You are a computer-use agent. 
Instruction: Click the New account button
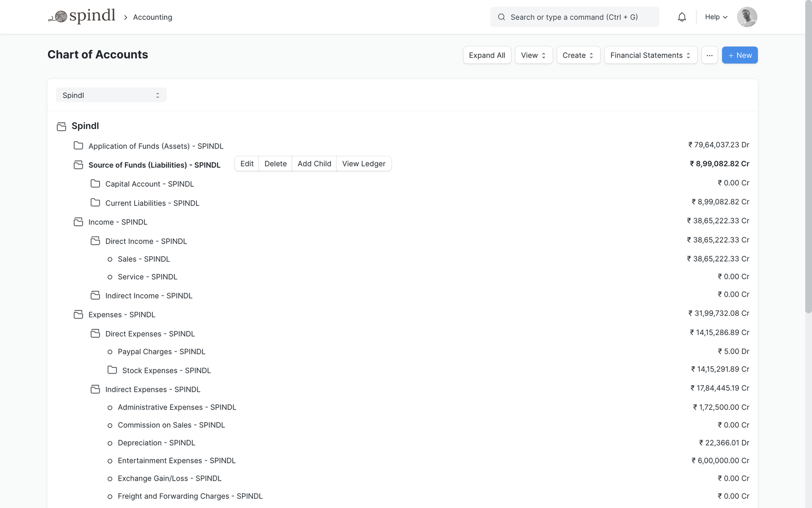(x=740, y=55)
